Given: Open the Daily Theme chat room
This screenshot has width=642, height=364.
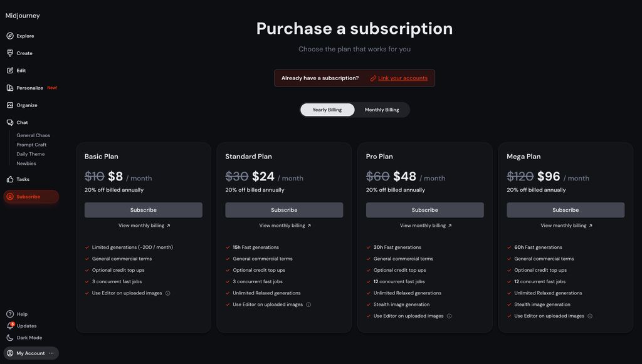Looking at the screenshot, I should point(31,154).
